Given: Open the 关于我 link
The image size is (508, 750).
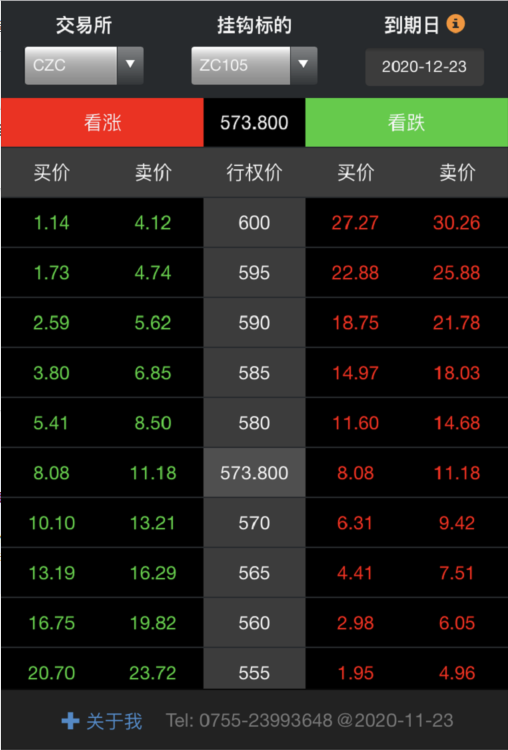Looking at the screenshot, I should (114, 721).
